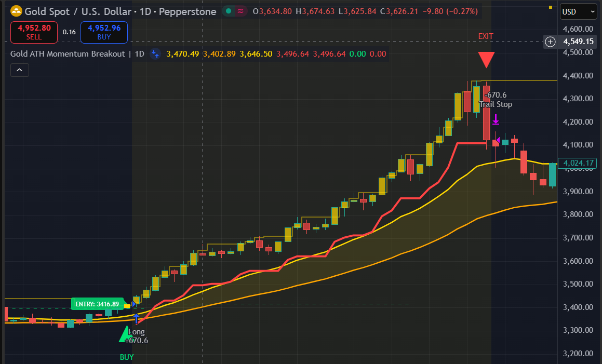Viewport: 602px width, 364px height.
Task: Click the EXIT text label
Action: [x=486, y=36]
